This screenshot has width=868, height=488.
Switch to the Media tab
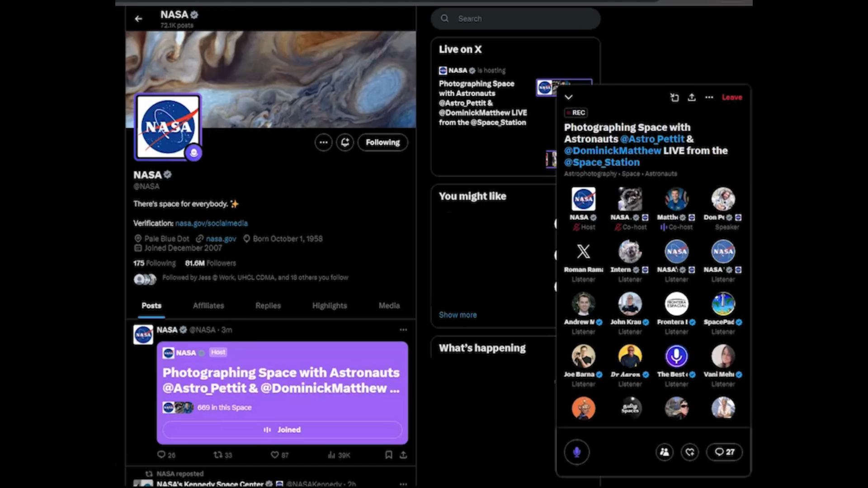click(x=389, y=305)
